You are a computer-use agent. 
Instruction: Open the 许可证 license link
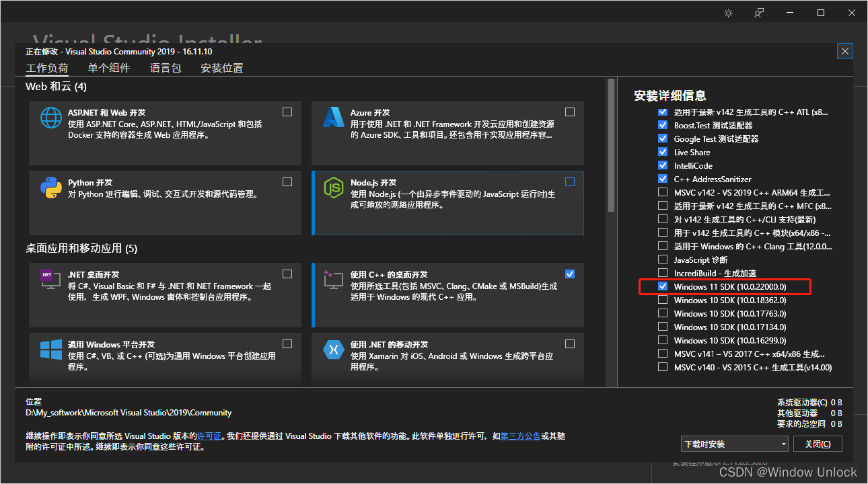coord(209,436)
